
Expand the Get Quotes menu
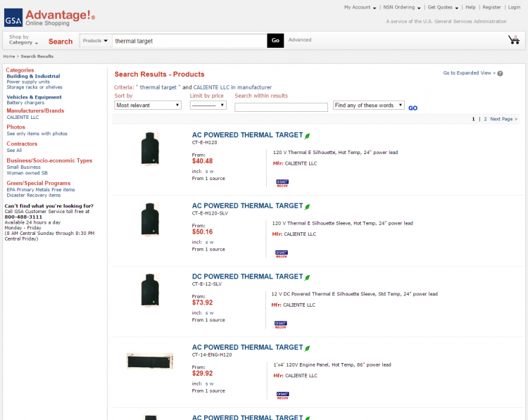[x=443, y=8]
